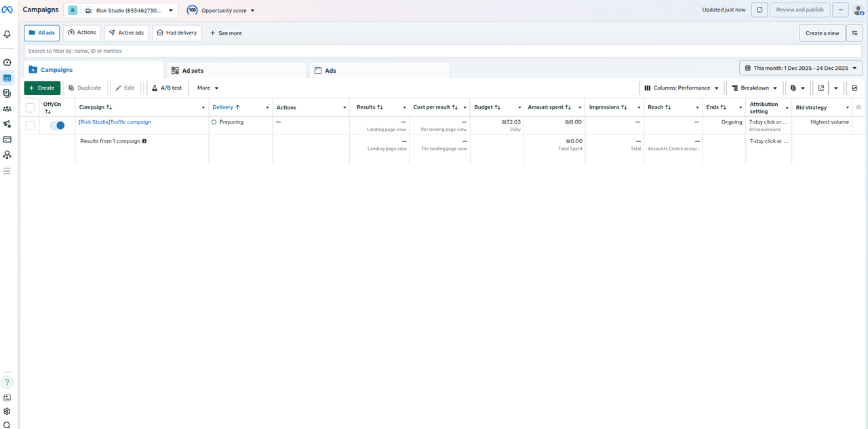Open Settings gear icon in sidebar

point(7,411)
